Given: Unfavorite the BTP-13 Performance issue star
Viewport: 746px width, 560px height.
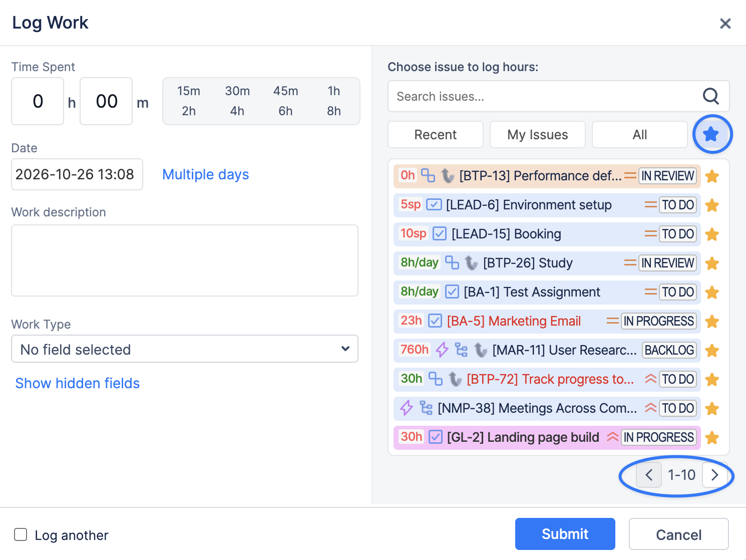Looking at the screenshot, I should (x=712, y=176).
